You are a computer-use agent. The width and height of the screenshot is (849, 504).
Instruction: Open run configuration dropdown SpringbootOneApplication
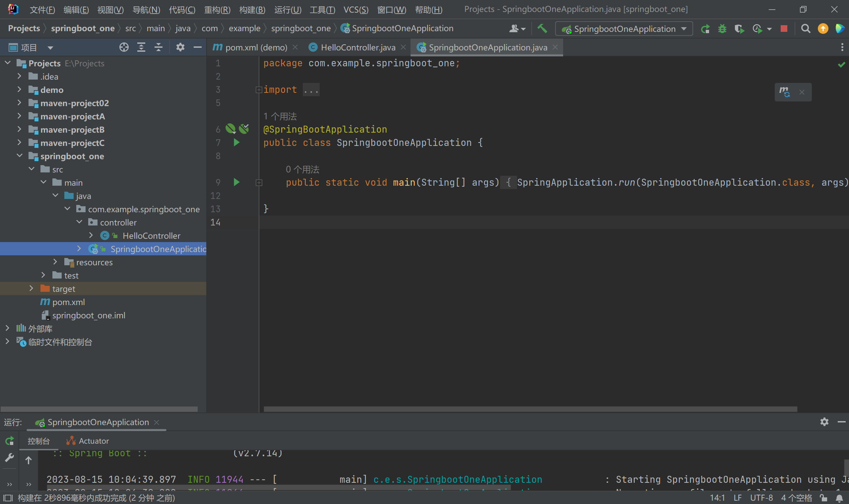(x=624, y=29)
